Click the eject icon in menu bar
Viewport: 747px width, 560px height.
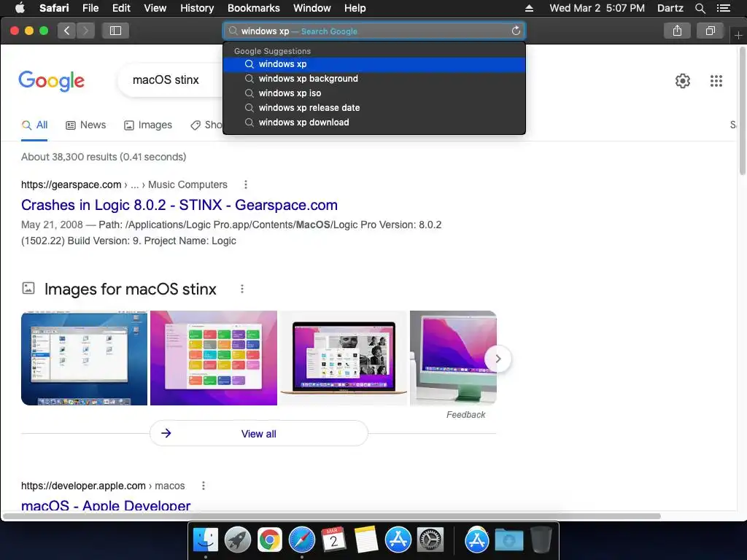click(x=529, y=8)
